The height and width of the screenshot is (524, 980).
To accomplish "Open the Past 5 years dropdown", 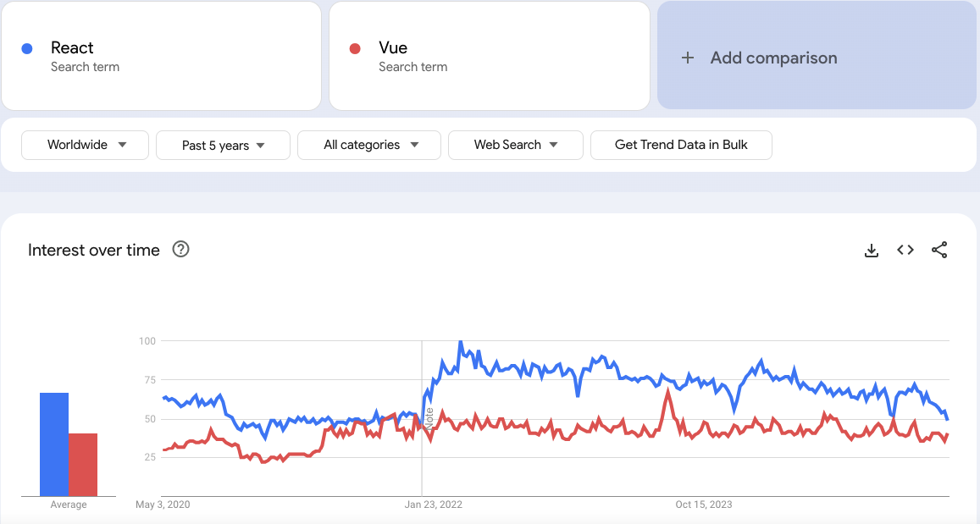I will click(x=223, y=146).
